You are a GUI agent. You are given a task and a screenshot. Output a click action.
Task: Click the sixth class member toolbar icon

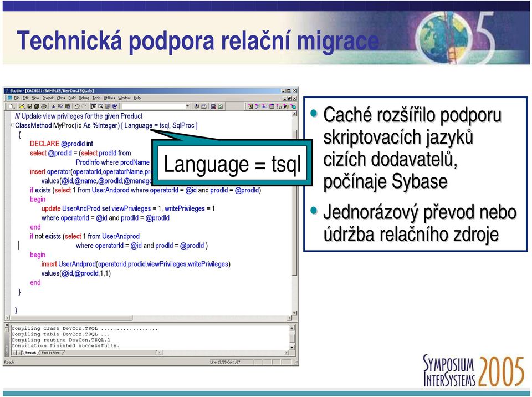[x=286, y=106]
